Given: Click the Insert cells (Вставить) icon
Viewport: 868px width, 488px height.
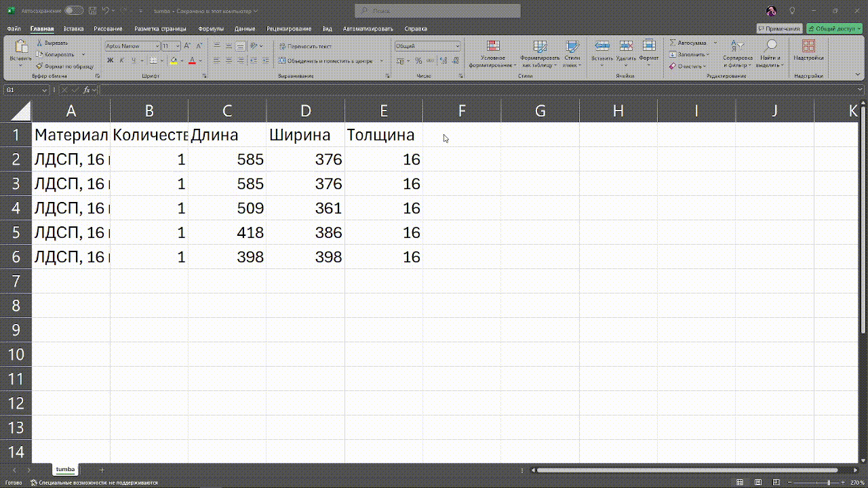Looking at the screenshot, I should point(601,46).
